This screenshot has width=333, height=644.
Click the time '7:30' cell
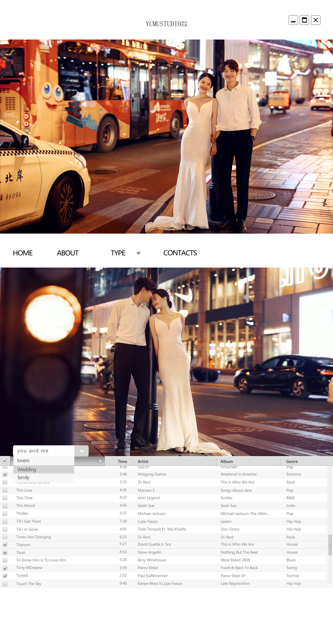tap(123, 521)
